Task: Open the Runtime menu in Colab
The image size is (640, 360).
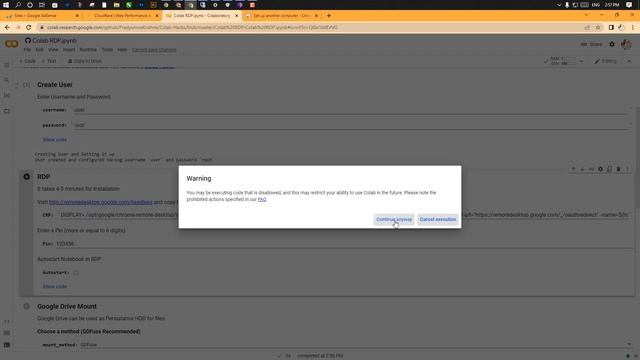Action: coord(88,50)
